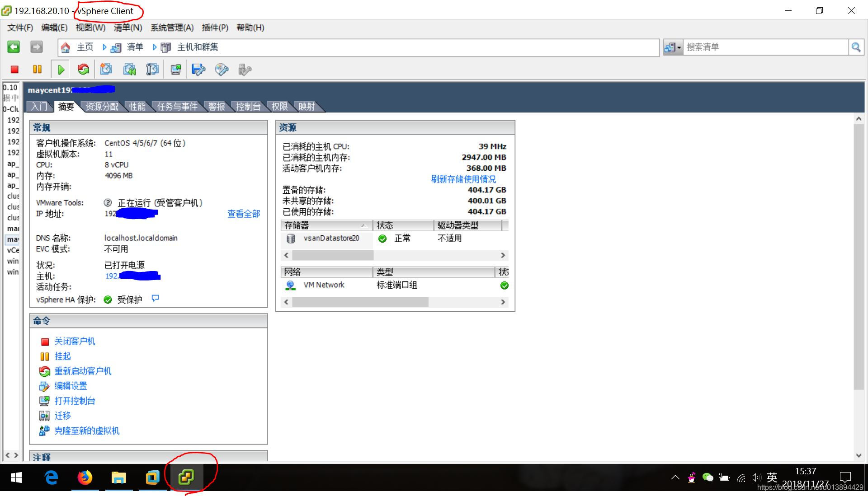
Task: Click the VM Network icon
Action: pyautogui.click(x=291, y=285)
